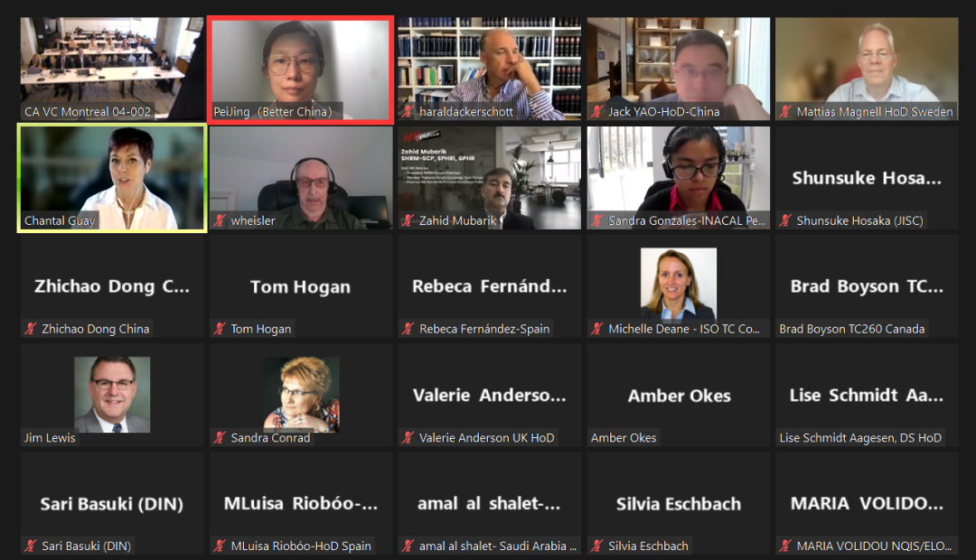Image resolution: width=976 pixels, height=560 pixels.
Task: Click muted mic icon beside Tom Hogan label
Action: point(219,329)
